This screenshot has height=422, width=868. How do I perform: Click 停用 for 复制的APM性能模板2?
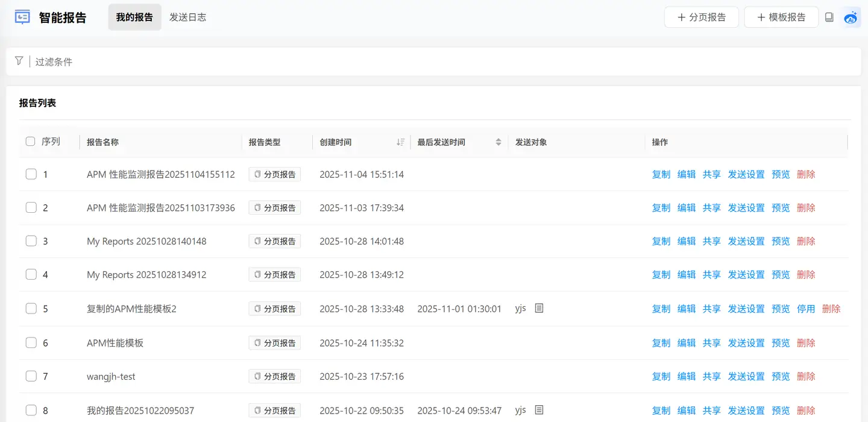806,309
